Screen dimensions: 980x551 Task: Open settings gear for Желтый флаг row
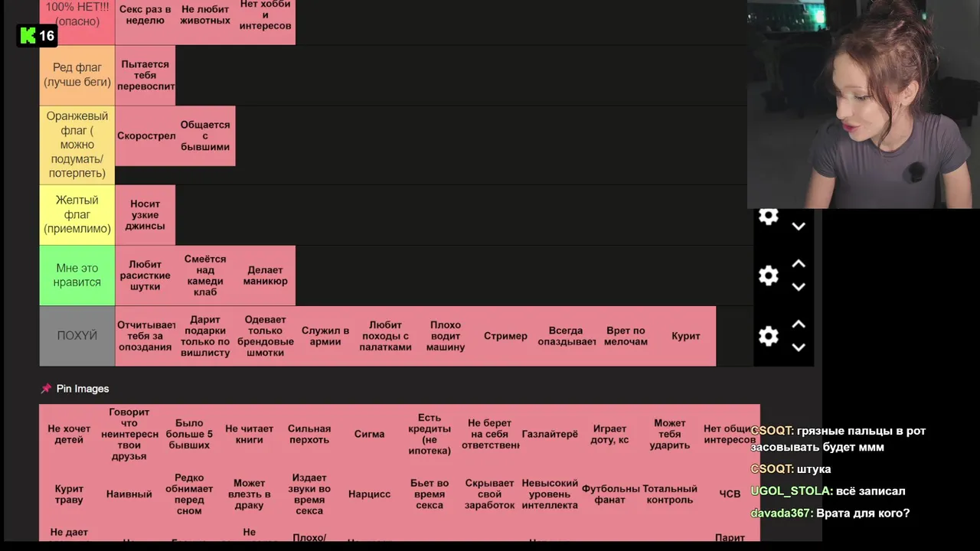click(x=768, y=216)
